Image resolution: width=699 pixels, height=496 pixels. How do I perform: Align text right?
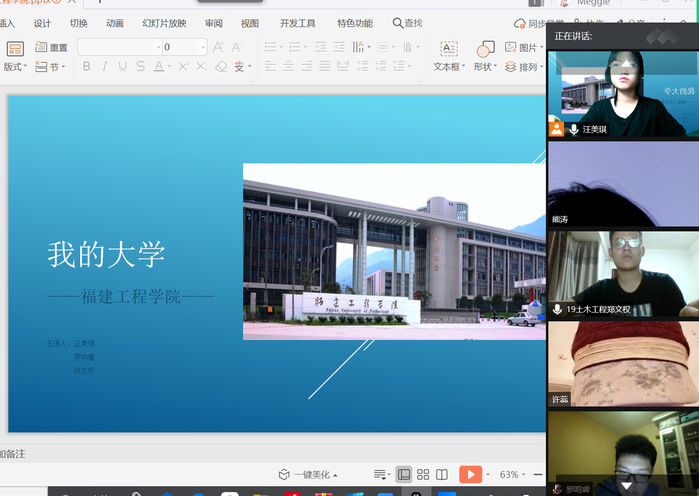306,66
